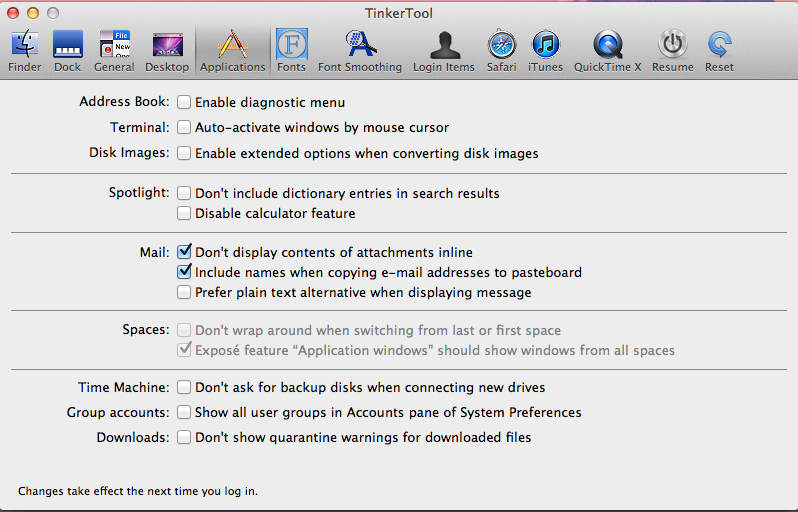This screenshot has height=512, width=798.
Task: Open the Login Items pane
Action: (x=444, y=51)
